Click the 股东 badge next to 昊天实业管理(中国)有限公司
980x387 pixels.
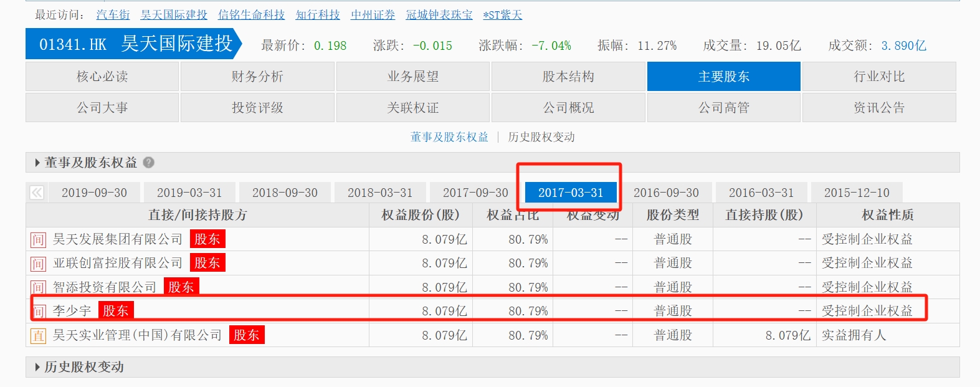247,335
